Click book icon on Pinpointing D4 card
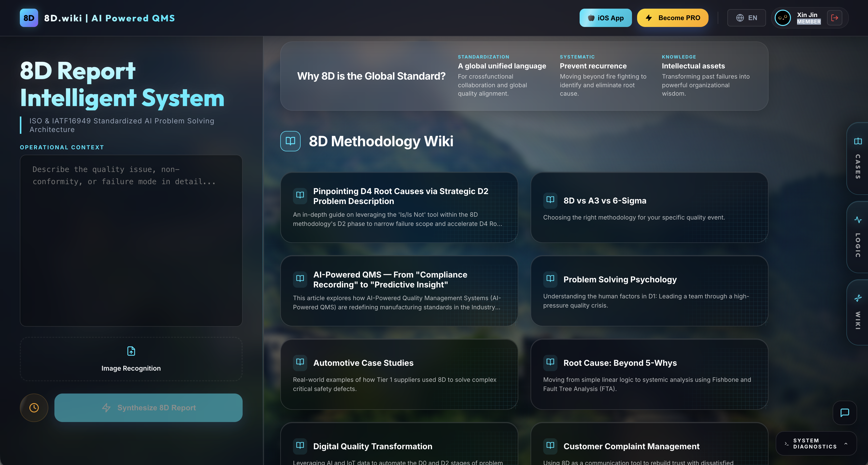The image size is (868, 465). click(x=300, y=196)
